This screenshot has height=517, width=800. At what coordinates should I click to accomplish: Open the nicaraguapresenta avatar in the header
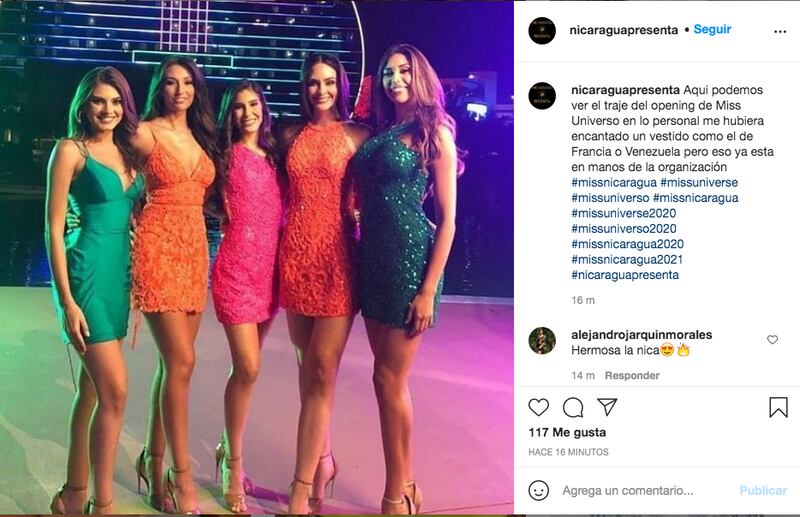[x=542, y=31]
